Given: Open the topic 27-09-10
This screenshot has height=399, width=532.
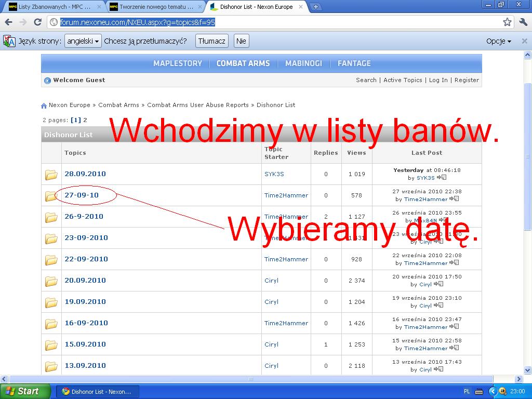Looking at the screenshot, I should (x=82, y=195).
